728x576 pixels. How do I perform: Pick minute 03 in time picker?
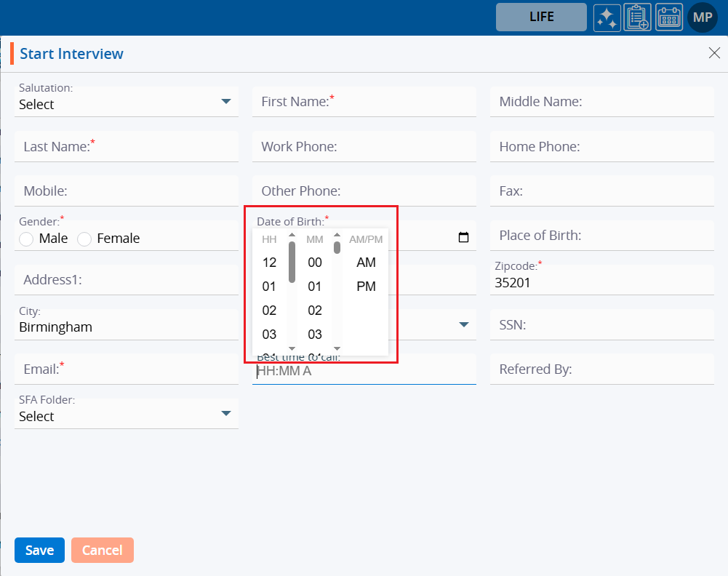pyautogui.click(x=314, y=335)
